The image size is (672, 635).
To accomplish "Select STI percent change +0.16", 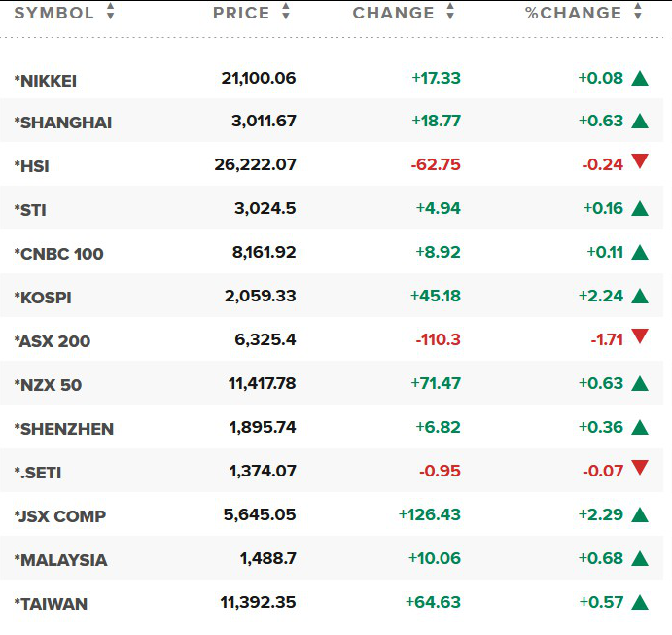I will [603, 209].
